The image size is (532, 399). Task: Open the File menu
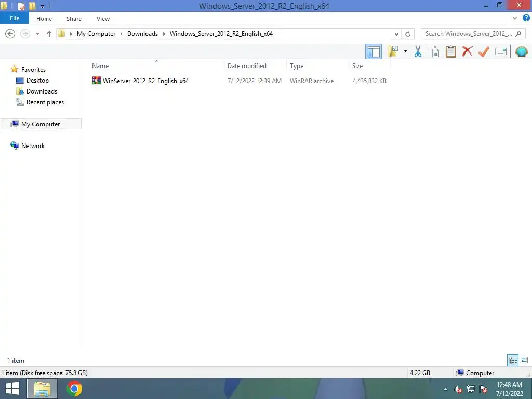15,18
